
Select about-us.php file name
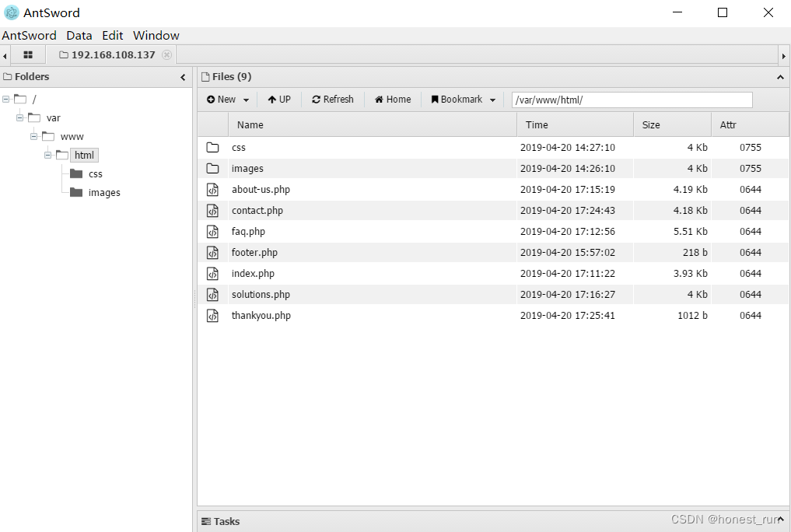(x=261, y=190)
